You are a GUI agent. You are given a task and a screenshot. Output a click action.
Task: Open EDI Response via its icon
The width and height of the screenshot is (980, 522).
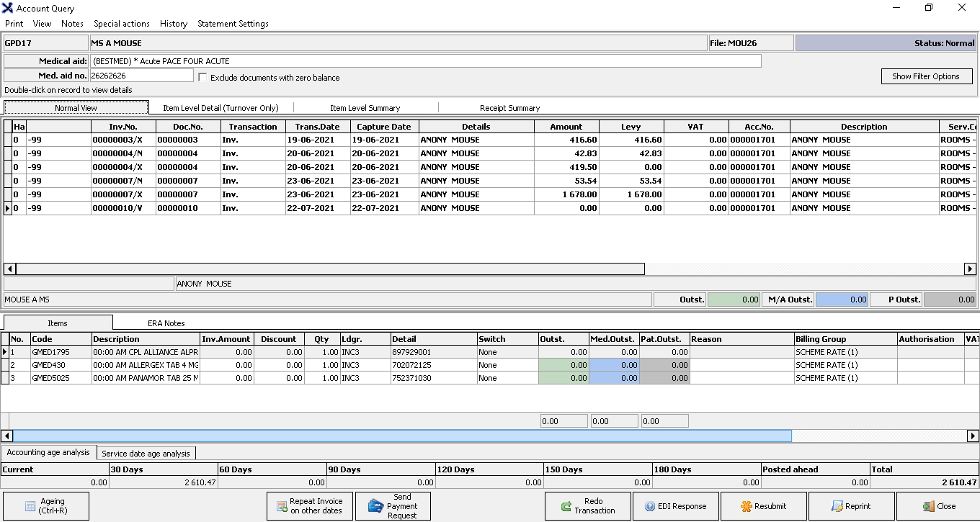649,506
